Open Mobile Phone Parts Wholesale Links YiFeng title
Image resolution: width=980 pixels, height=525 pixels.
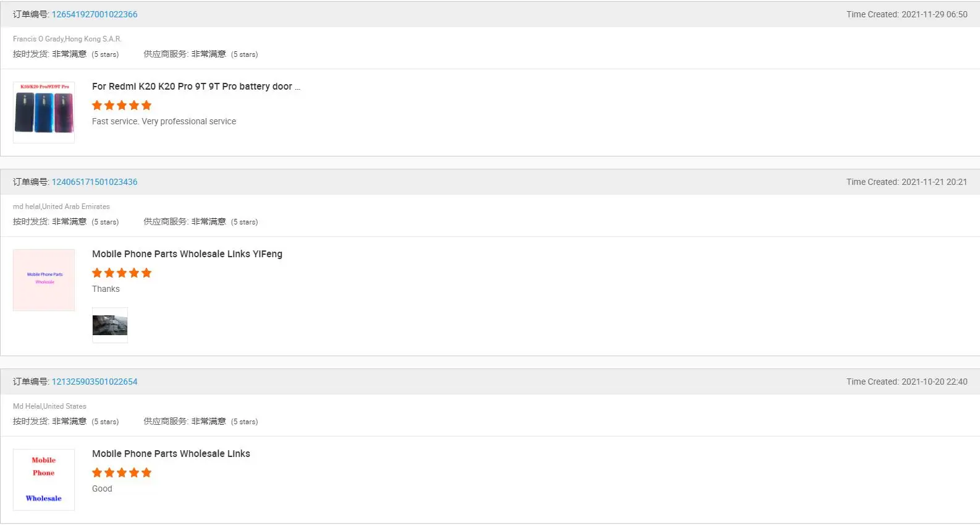(187, 254)
